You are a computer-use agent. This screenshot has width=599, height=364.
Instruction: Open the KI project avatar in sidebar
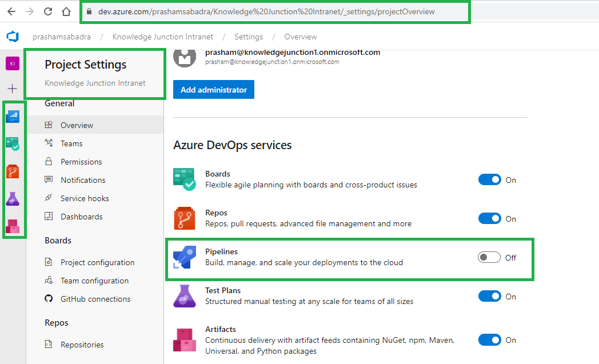pos(13,63)
